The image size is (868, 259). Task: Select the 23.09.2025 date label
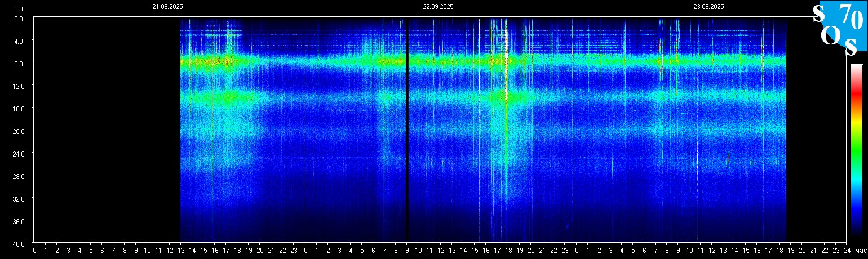[x=708, y=7]
